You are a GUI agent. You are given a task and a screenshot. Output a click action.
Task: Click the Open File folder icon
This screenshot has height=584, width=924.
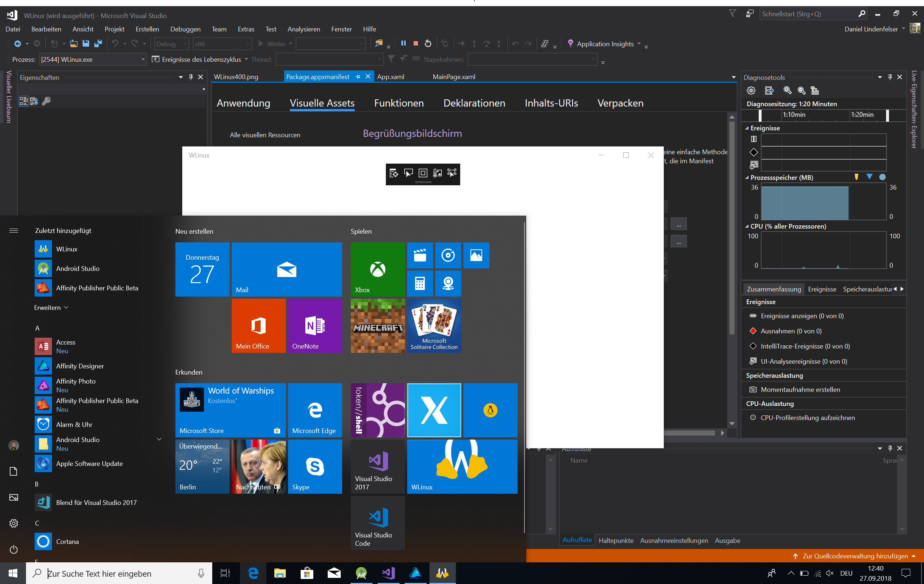click(74, 43)
